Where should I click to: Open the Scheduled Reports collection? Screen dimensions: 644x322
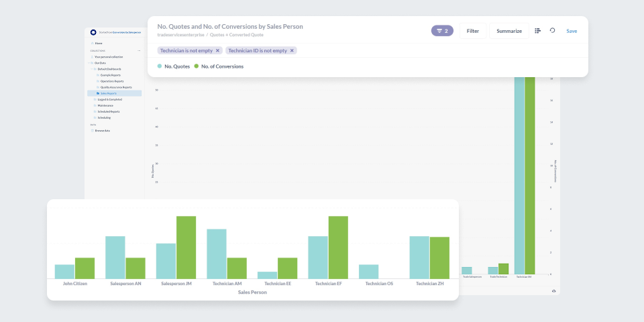pos(109,112)
